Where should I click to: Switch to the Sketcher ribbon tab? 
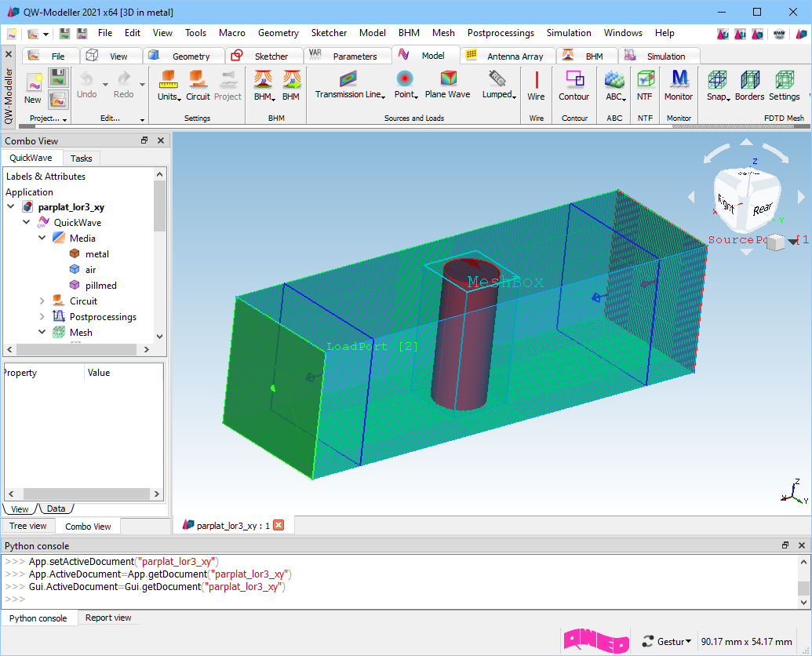pyautogui.click(x=264, y=56)
